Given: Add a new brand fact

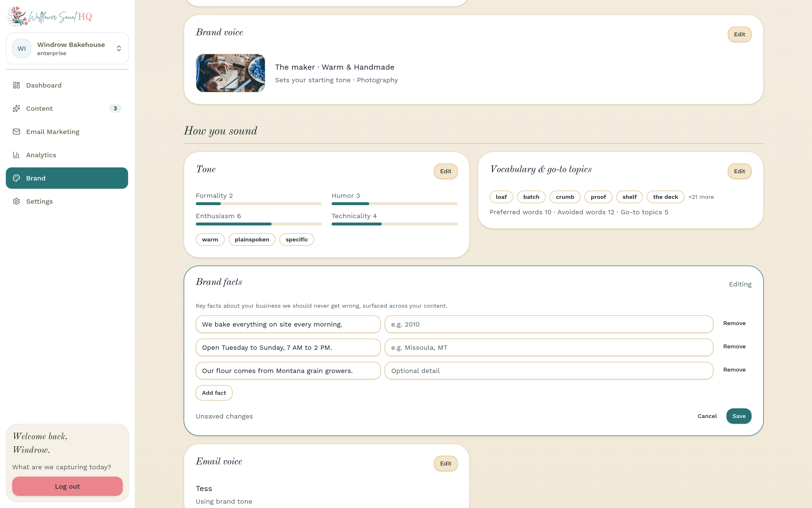Looking at the screenshot, I should point(214,393).
